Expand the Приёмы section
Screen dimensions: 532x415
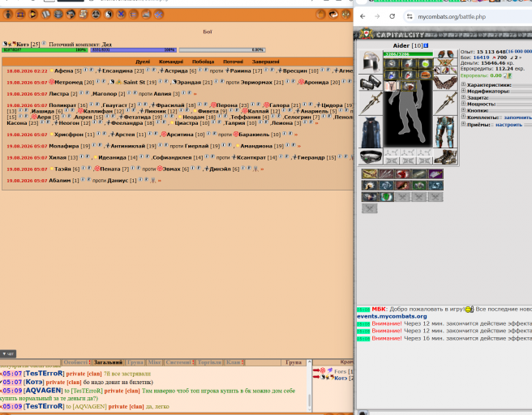pos(463,125)
